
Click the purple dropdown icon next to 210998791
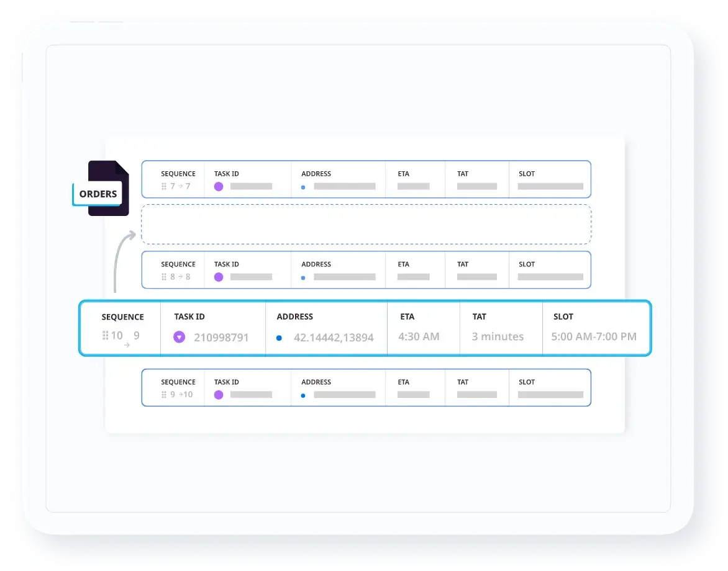click(x=180, y=338)
